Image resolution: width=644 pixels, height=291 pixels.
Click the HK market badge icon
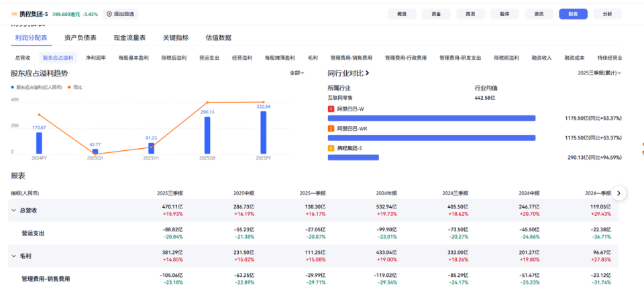[x=14, y=14]
